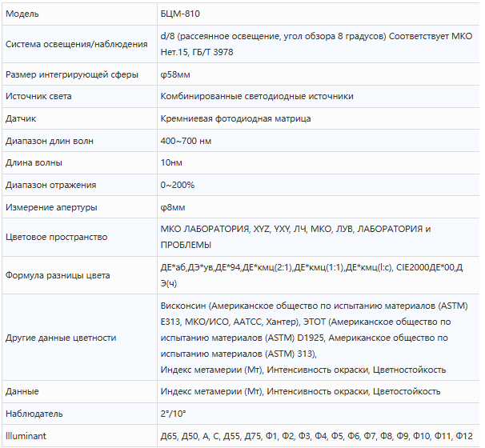This screenshot has height=448, width=485.
Task: Click the "Измерение апертуры" label
Action: point(51,207)
